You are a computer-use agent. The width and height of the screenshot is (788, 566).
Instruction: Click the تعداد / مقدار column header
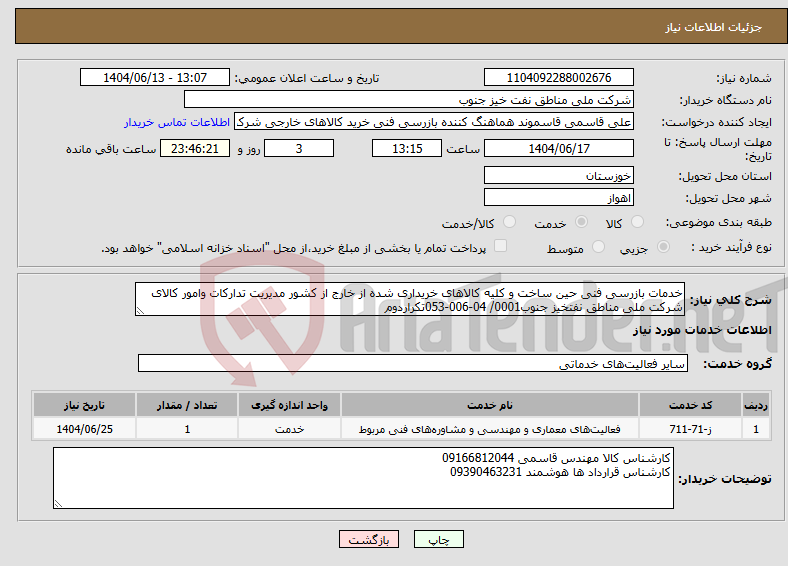tap(187, 405)
